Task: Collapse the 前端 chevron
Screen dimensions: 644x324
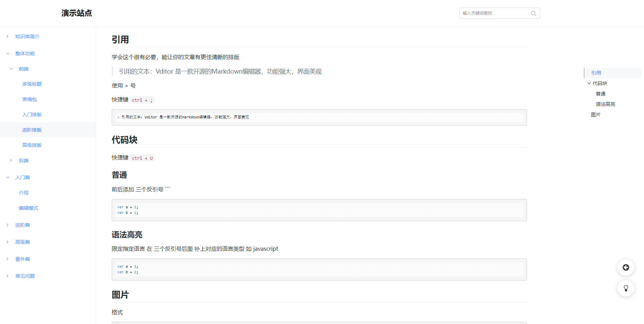Action: pos(11,69)
